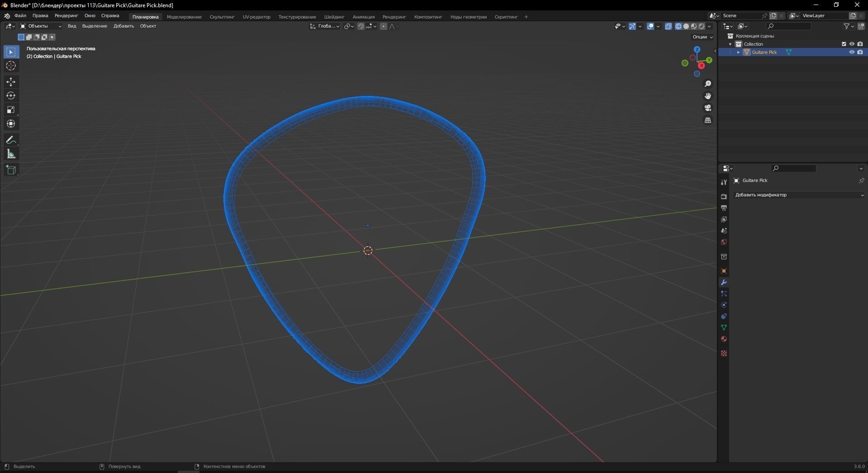The image size is (868, 473).
Task: Switch to the Скульптинг workspace tab
Action: [222, 17]
